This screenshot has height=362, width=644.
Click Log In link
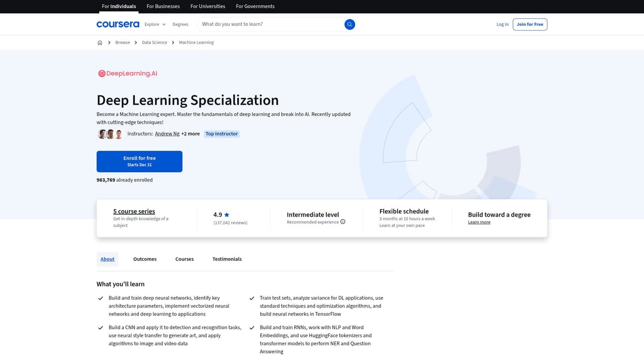tap(502, 24)
